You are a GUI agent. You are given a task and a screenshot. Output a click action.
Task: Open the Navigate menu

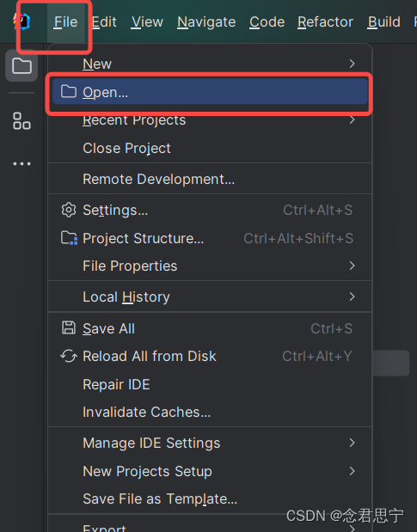[206, 22]
